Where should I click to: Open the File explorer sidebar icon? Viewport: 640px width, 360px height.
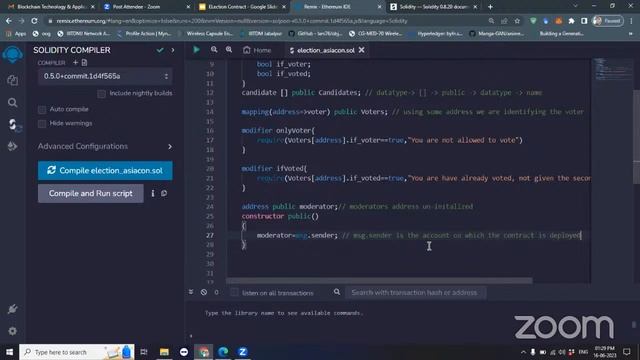tap(13, 80)
